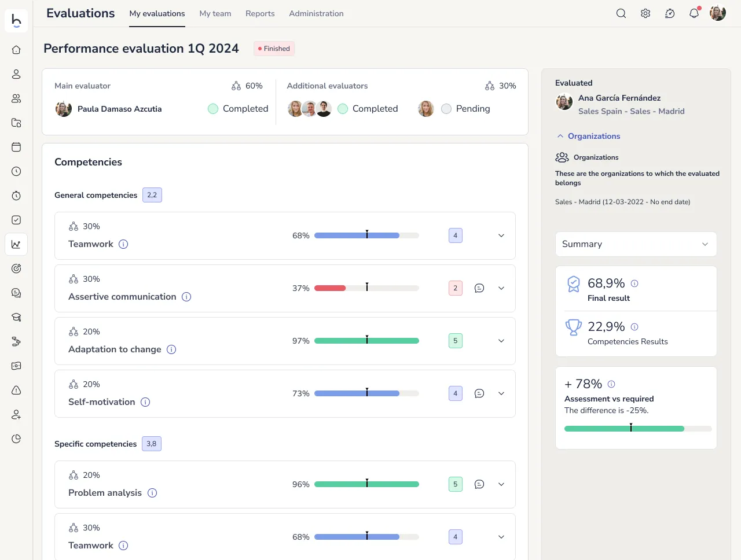
Task: Open the Home icon in the sidebar
Action: [16, 50]
